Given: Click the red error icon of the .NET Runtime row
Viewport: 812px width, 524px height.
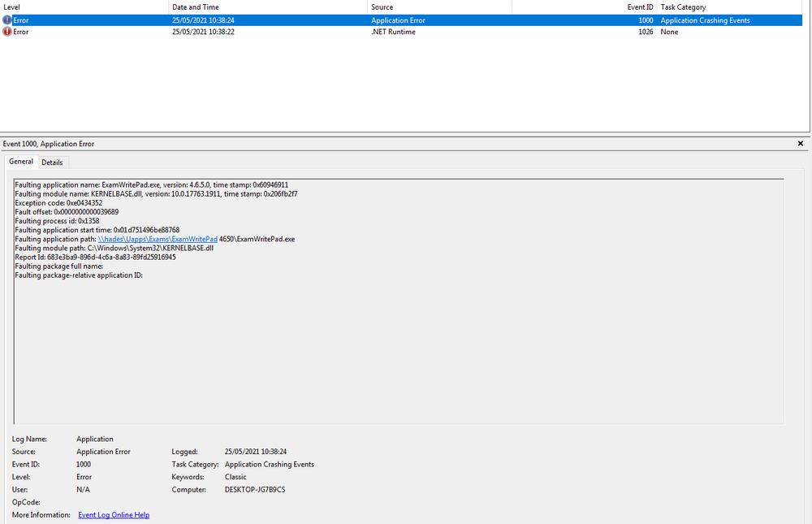Looking at the screenshot, I should point(6,32).
